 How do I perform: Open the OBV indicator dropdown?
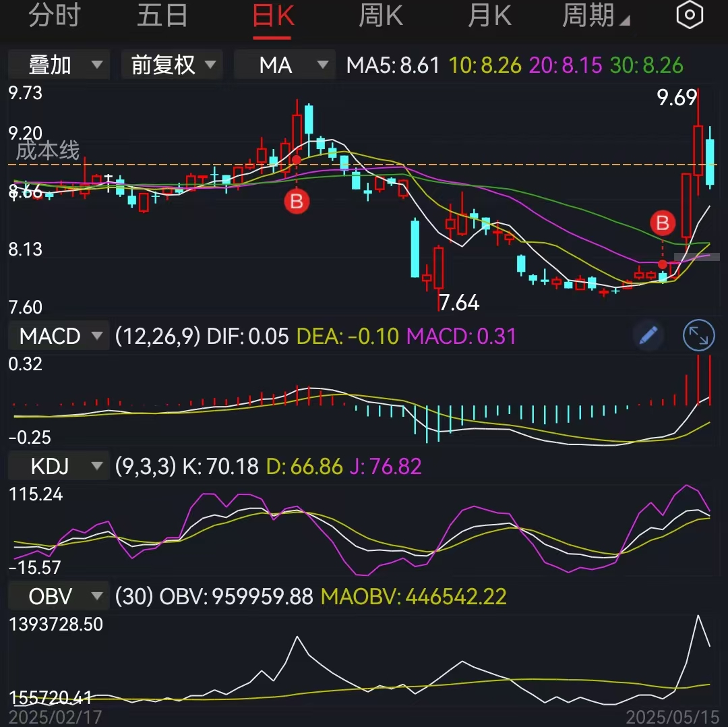tap(58, 595)
